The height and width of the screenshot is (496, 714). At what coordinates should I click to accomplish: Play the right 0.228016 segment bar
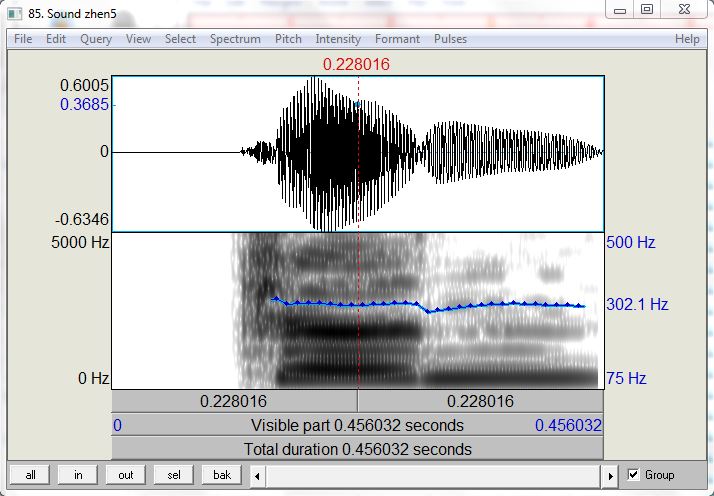point(481,401)
